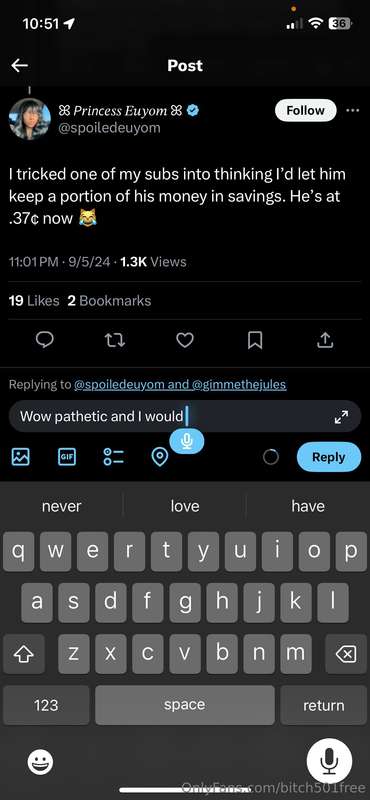
Task: Send the reply with Reply button
Action: (329, 457)
